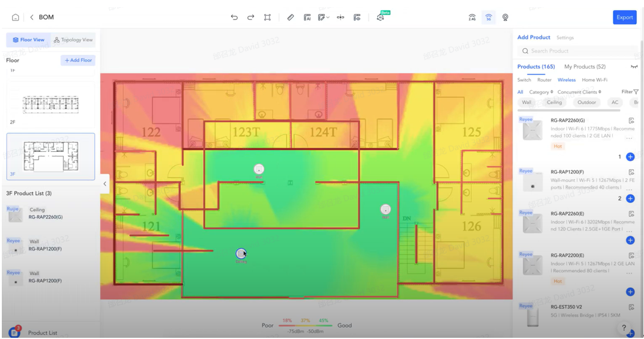The height and width of the screenshot is (339, 644).
Task: Switch to Topology View tab
Action: (73, 40)
